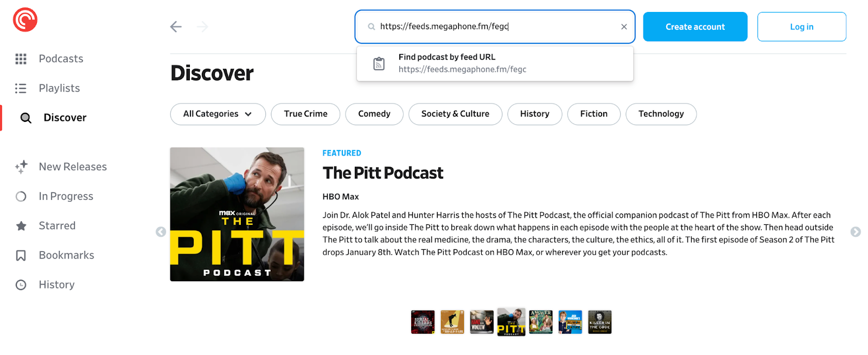This screenshot has width=868, height=355.
Task: Open In Progress from sidebar
Action: coord(54,196)
